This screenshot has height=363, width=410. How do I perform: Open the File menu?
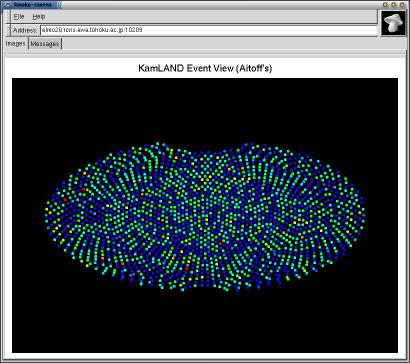[x=19, y=17]
